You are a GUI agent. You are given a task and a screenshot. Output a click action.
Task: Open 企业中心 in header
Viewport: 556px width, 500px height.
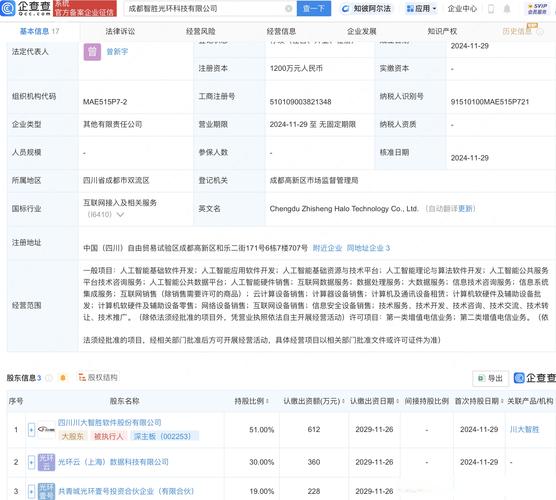point(462,9)
